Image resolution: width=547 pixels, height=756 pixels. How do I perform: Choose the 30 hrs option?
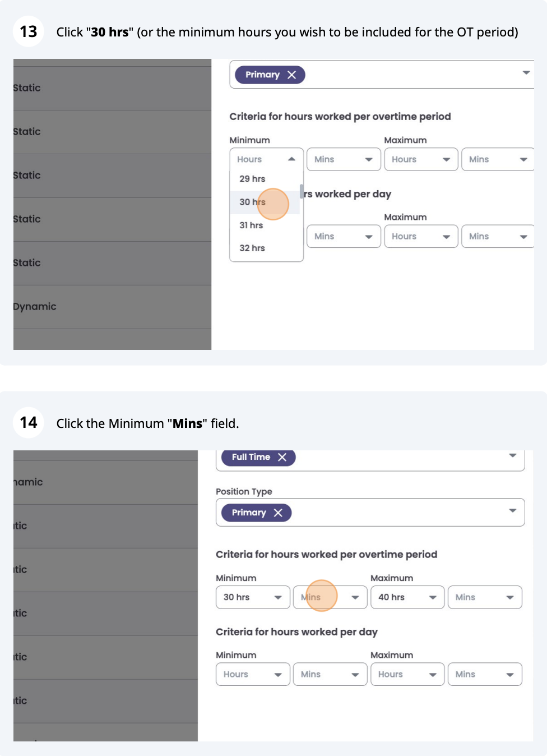pyautogui.click(x=252, y=202)
